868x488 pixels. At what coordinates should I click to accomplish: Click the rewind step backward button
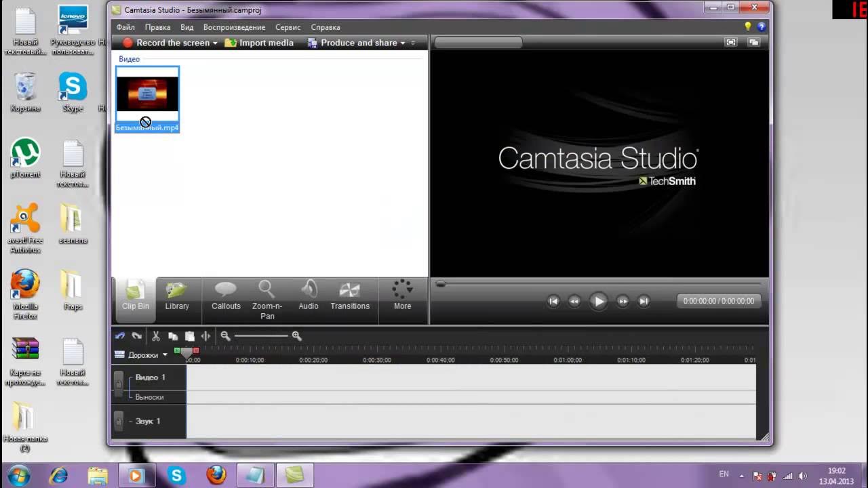tap(574, 301)
